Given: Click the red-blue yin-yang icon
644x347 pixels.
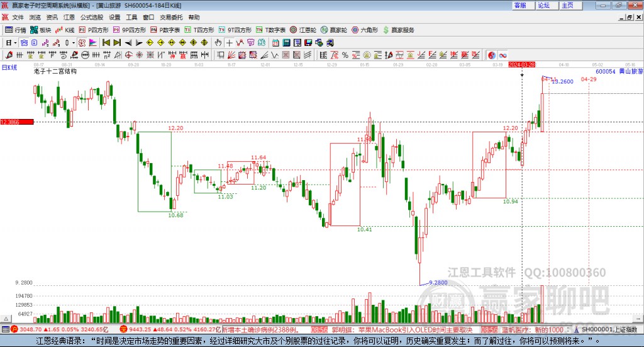Looking at the screenshot, I should pyautogui.click(x=492, y=55).
